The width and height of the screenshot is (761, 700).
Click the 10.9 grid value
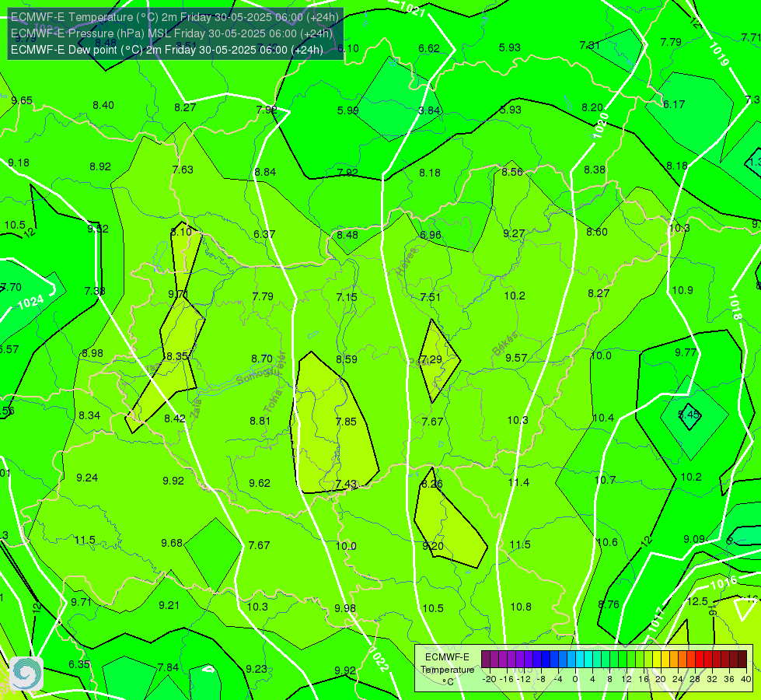(x=682, y=290)
